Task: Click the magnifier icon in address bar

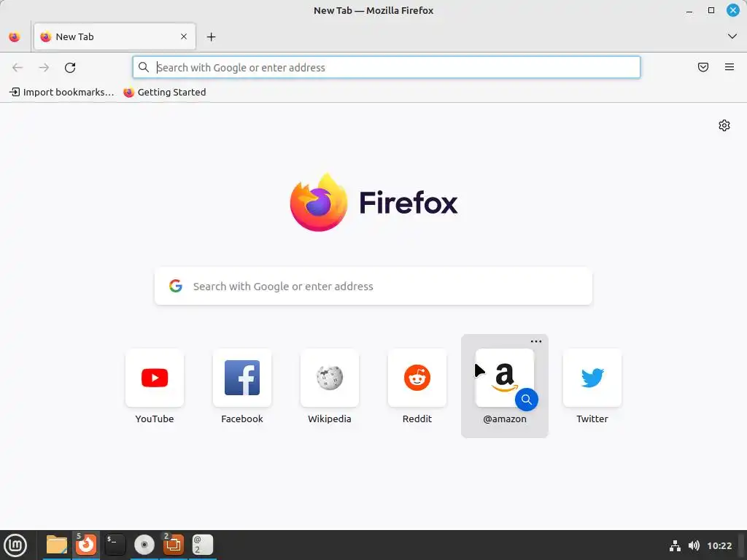Action: (x=144, y=68)
